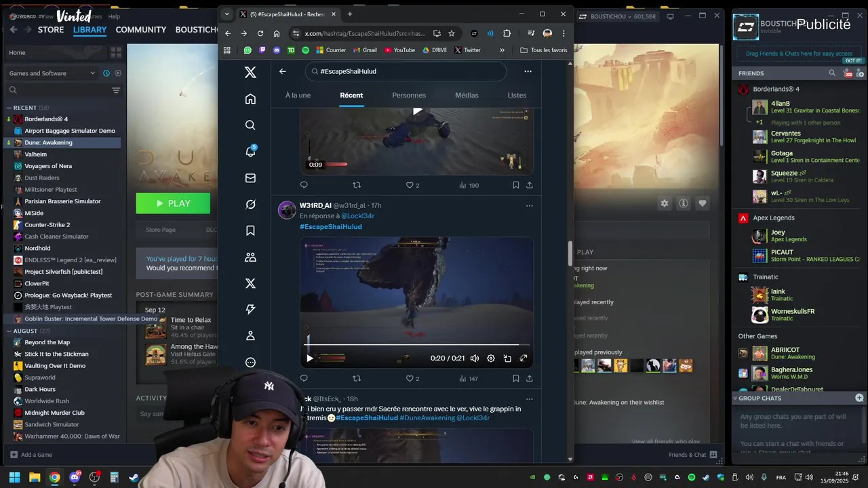Show more bookmarks chevron
The image size is (868, 488).
(502, 50)
